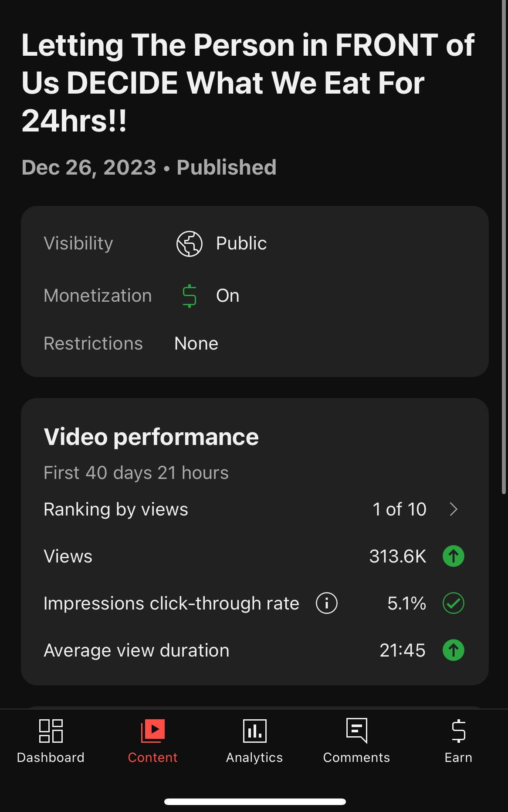Open the Analytics bar chart icon

pyautogui.click(x=254, y=731)
